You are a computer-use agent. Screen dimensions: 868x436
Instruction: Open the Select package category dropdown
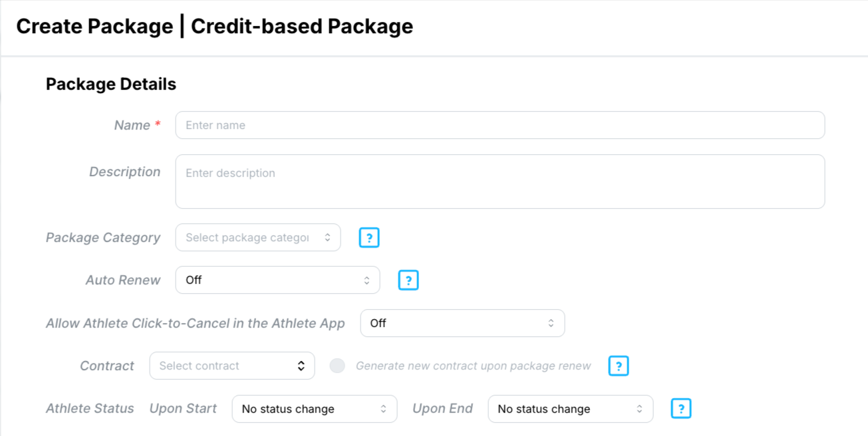click(258, 238)
